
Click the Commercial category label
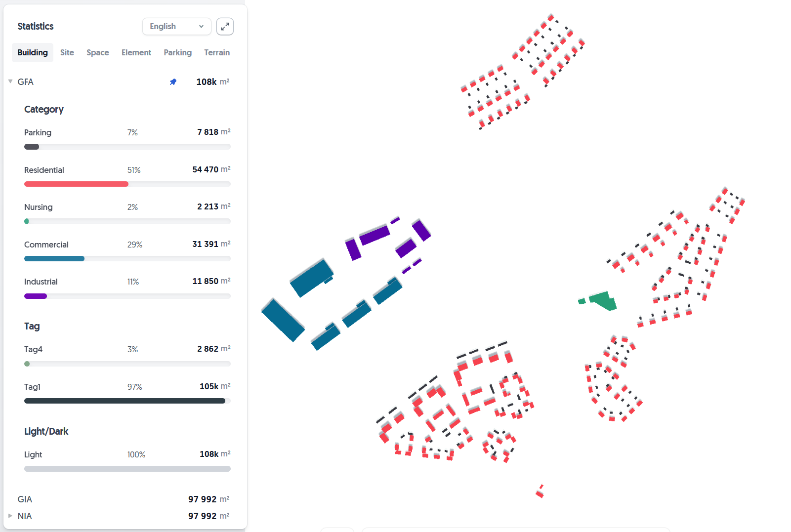(46, 245)
